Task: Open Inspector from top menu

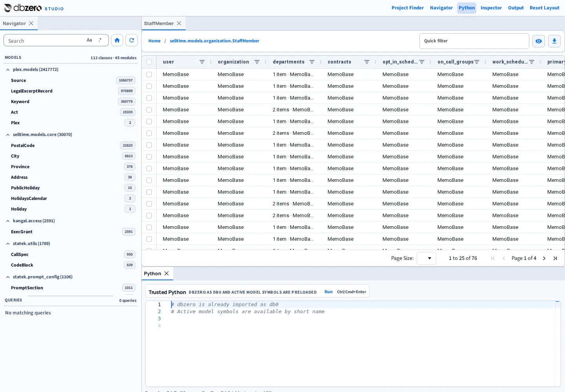Action: pos(491,8)
